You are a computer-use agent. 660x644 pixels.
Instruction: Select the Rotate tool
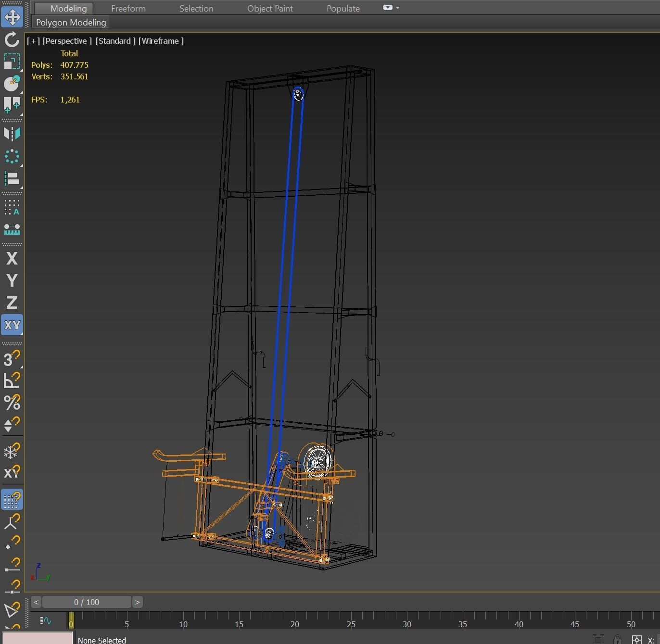[x=12, y=39]
